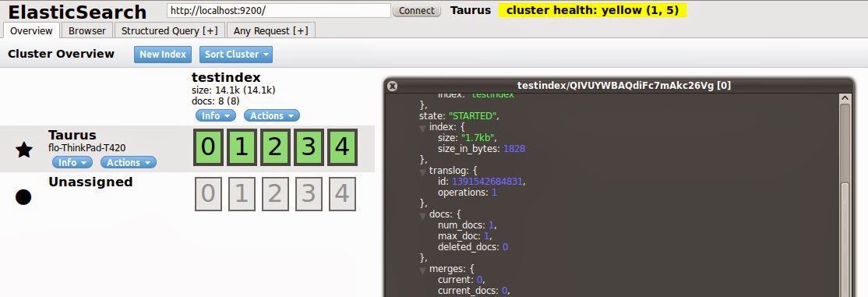Click the testindex index name heading
Screen dimensions: 868x297
(x=226, y=77)
